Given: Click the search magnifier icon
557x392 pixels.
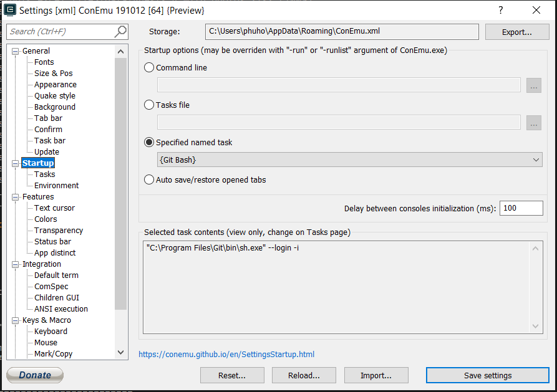Looking at the screenshot, I should tap(120, 31).
